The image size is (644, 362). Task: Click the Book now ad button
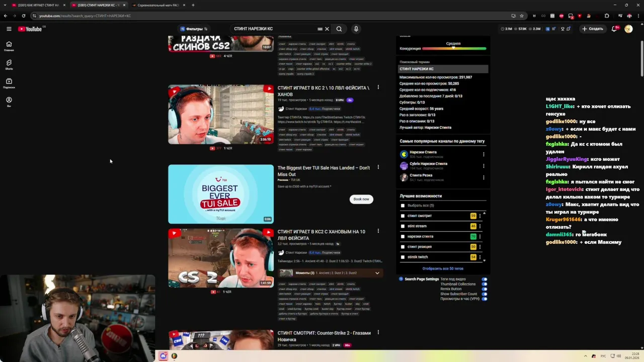pyautogui.click(x=361, y=199)
